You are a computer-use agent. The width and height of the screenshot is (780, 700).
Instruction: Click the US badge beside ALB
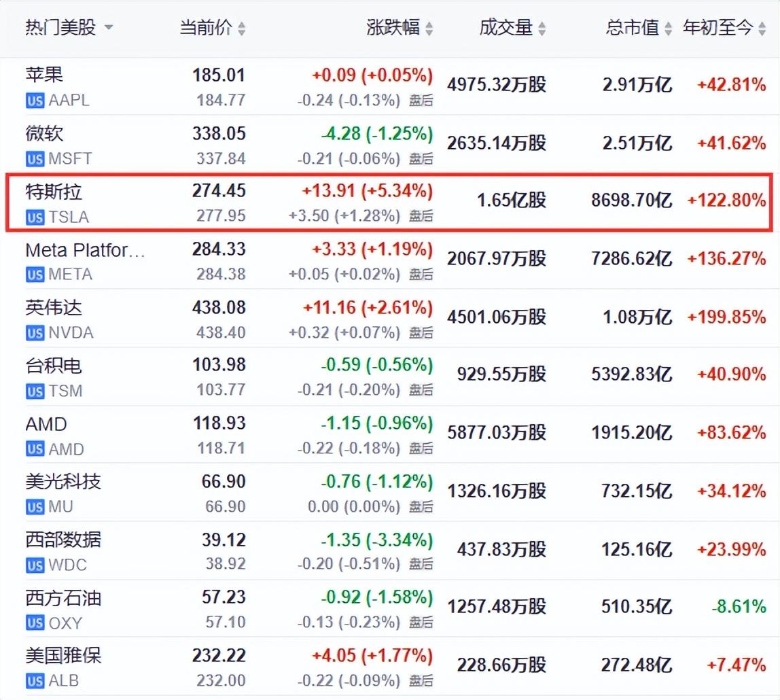coord(35,681)
